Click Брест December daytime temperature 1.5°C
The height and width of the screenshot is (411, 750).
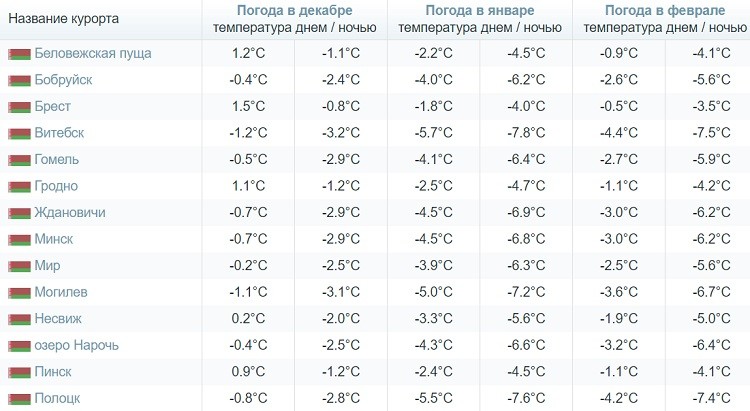[x=248, y=106]
